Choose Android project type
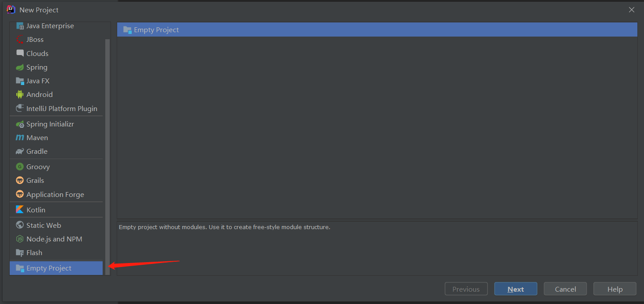The image size is (644, 304). (56, 95)
